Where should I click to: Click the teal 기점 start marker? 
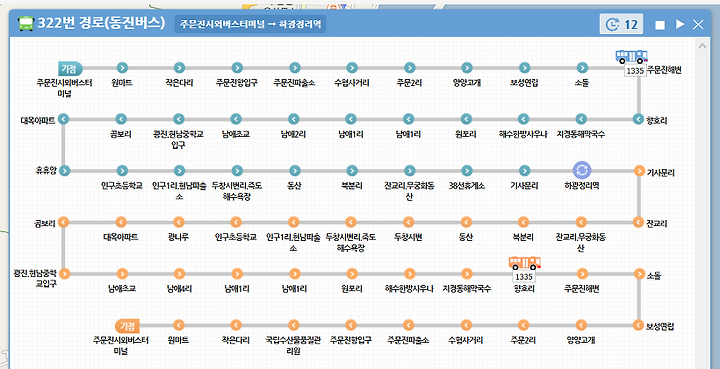click(x=70, y=68)
